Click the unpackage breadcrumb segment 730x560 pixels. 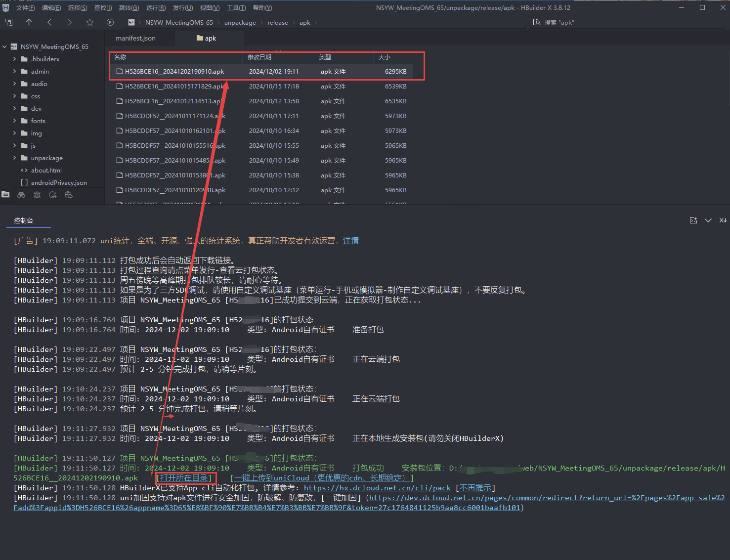[x=240, y=22]
